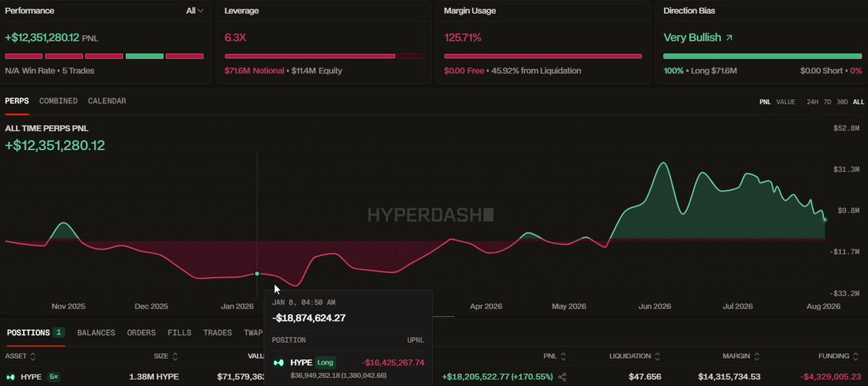Click the 'Very Bullish' label
Viewport: 868px width, 386px height.
click(x=693, y=38)
